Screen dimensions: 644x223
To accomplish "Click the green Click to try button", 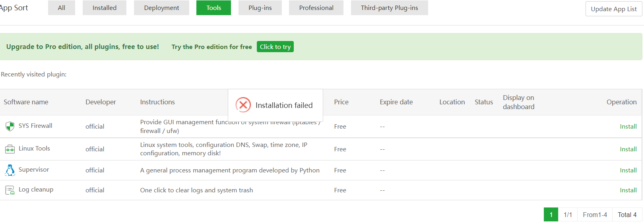I will [275, 47].
